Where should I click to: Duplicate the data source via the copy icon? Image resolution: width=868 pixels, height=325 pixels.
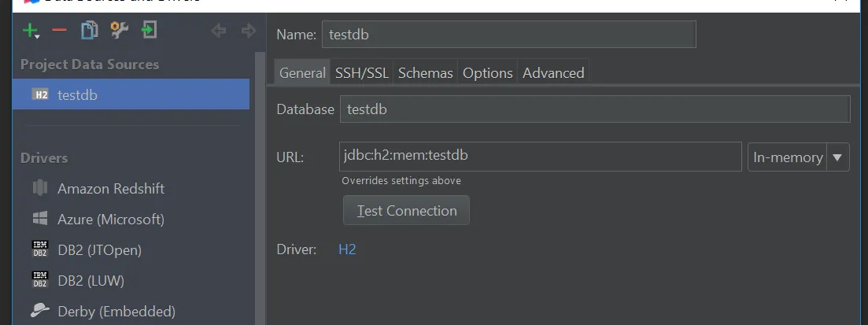[89, 31]
